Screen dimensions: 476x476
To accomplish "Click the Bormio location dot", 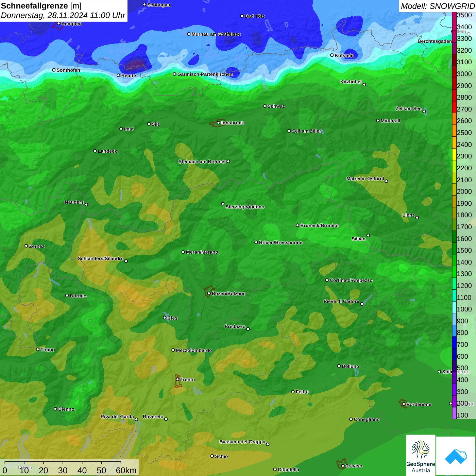I will [67, 295].
